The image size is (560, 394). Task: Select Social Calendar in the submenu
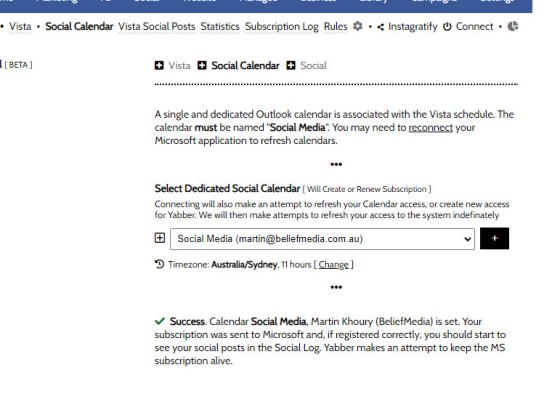click(x=79, y=26)
